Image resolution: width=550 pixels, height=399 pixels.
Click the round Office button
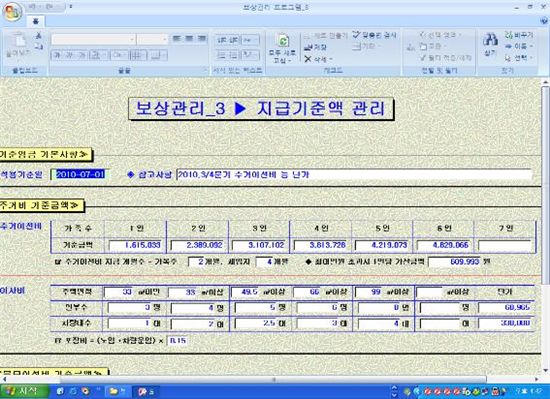click(12, 11)
